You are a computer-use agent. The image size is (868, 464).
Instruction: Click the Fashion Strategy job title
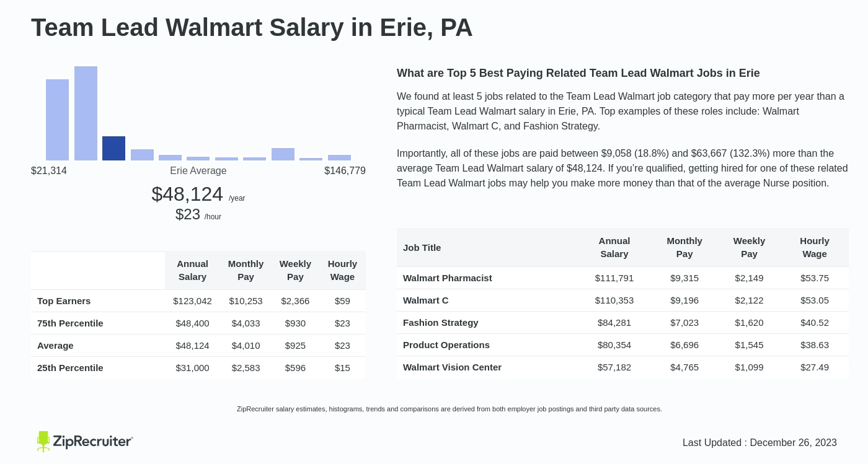[441, 322]
